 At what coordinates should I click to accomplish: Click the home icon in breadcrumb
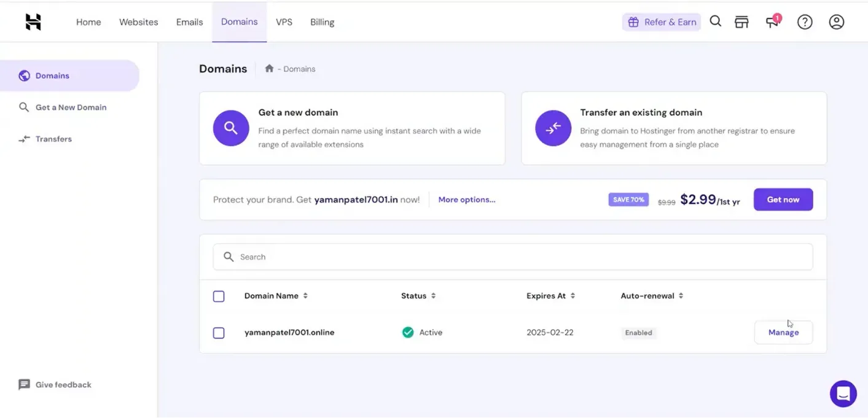coord(269,69)
